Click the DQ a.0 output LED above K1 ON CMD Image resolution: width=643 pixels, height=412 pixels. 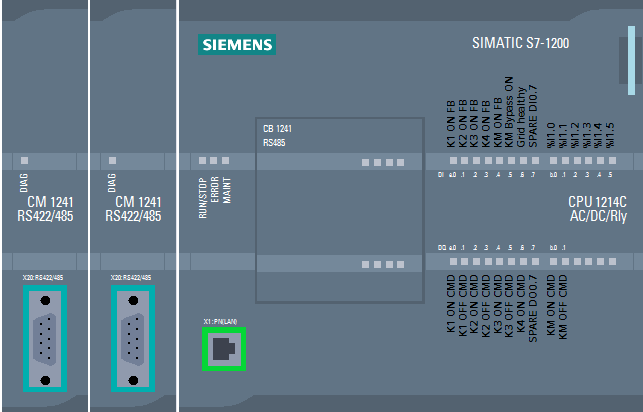click(x=453, y=261)
